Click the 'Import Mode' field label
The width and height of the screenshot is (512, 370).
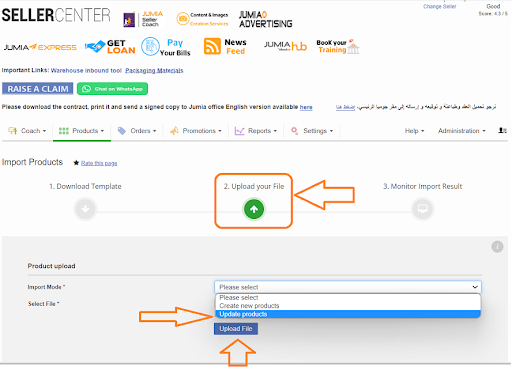pyautogui.click(x=46, y=287)
